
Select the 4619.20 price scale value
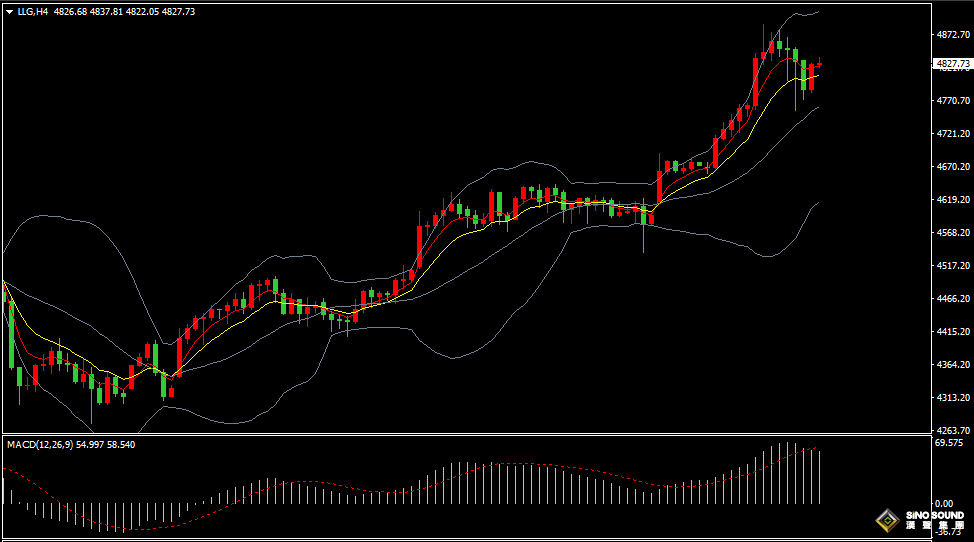tap(953, 199)
